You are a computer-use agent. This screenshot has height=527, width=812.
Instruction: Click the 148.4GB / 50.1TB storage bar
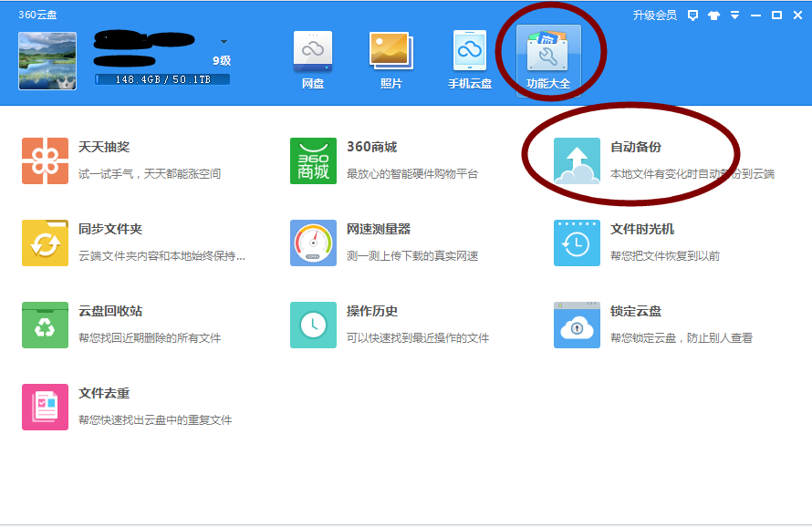coord(162,79)
